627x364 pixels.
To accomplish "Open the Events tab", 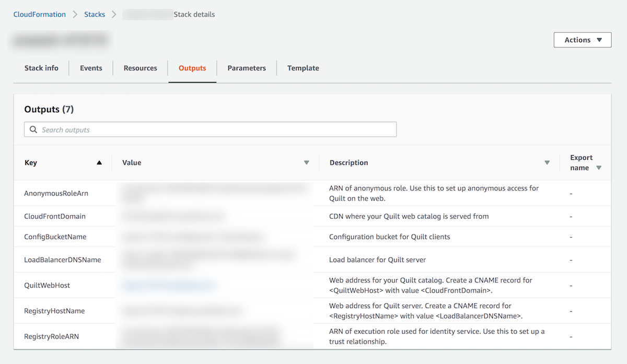I will pyautogui.click(x=91, y=68).
